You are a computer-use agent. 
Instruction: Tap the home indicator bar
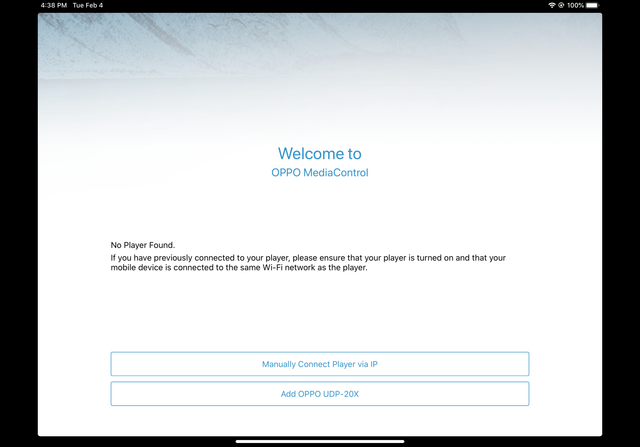[x=320, y=441]
